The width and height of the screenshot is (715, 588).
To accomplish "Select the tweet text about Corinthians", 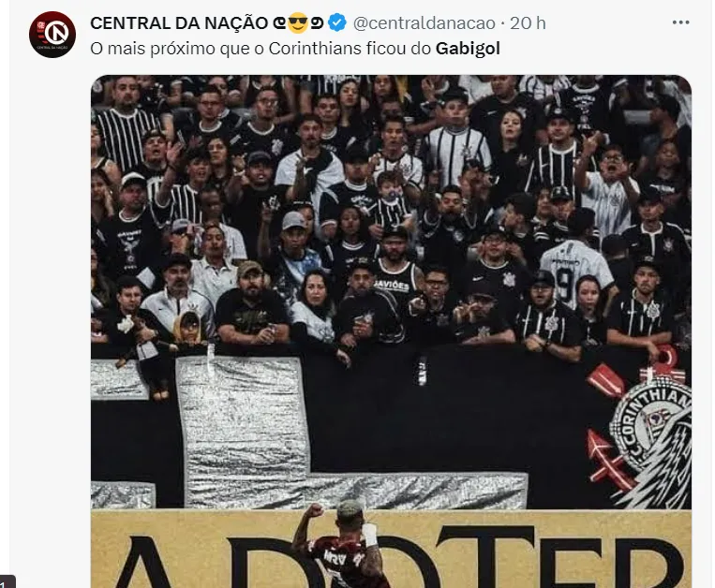I will (295, 49).
